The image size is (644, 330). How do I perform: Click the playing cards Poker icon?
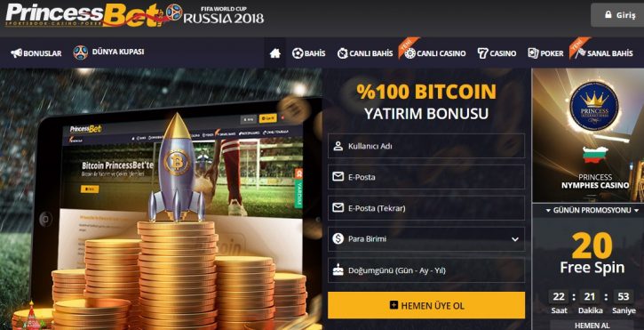pyautogui.click(x=533, y=53)
